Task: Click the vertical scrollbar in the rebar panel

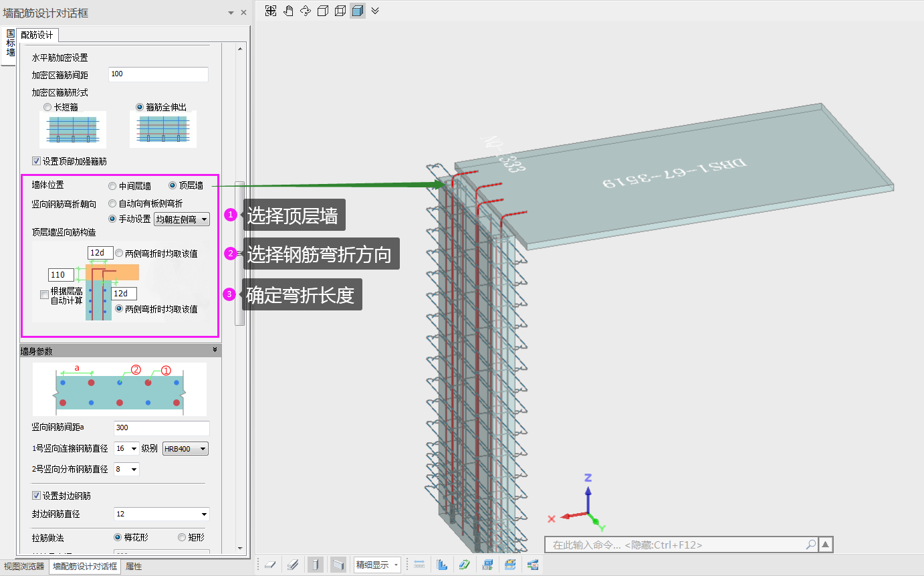Action: [239, 254]
